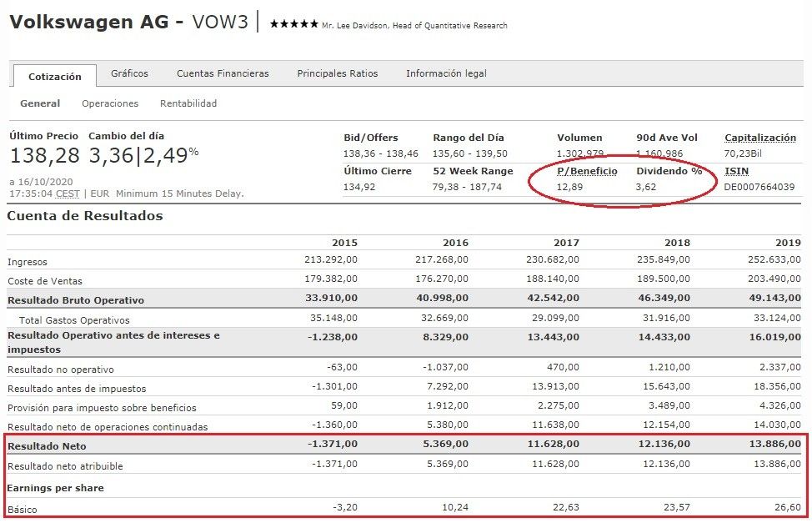
Task: Click Ingresos 2019 value 252.633,00
Action: coord(774,259)
